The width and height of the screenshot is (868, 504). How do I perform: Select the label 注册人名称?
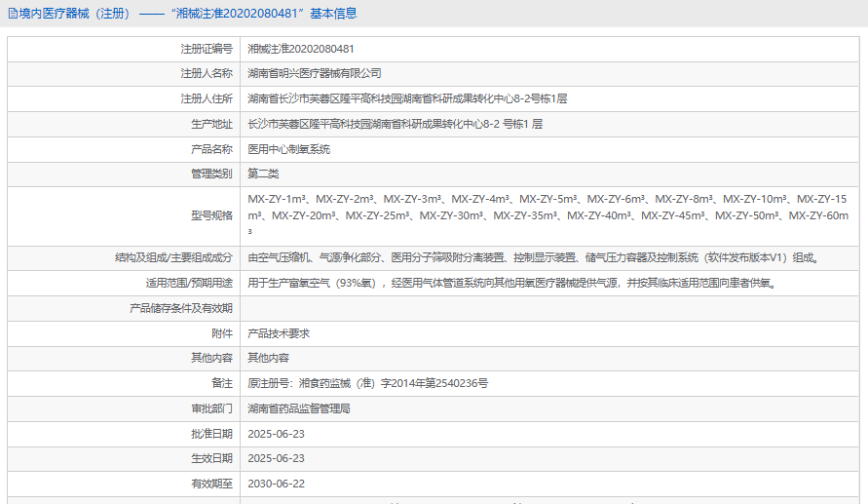207,73
